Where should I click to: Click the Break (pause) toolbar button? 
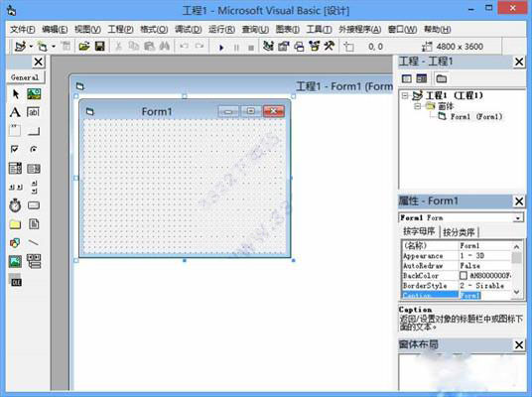236,48
